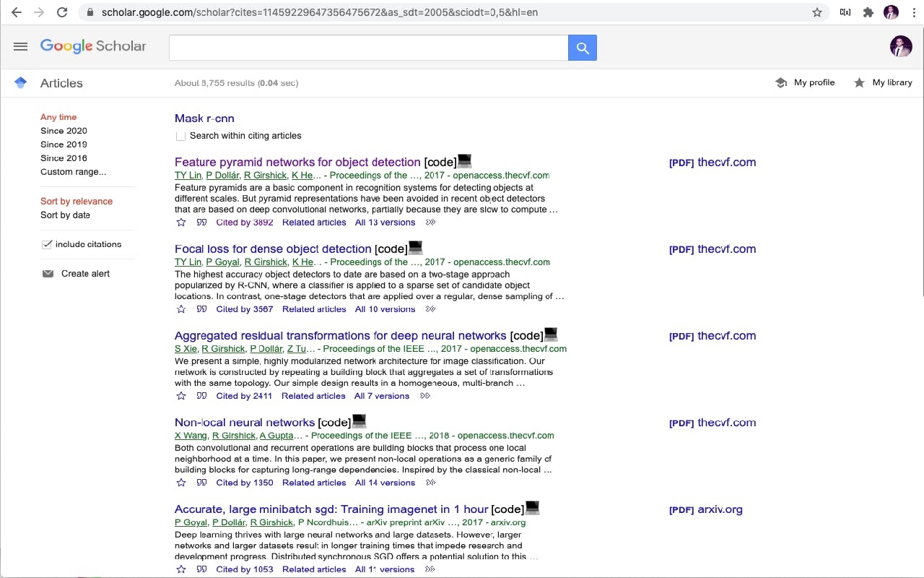Open All 13 versions of Feature pyramid networks
This screenshot has width=924, height=578.
[x=385, y=223]
